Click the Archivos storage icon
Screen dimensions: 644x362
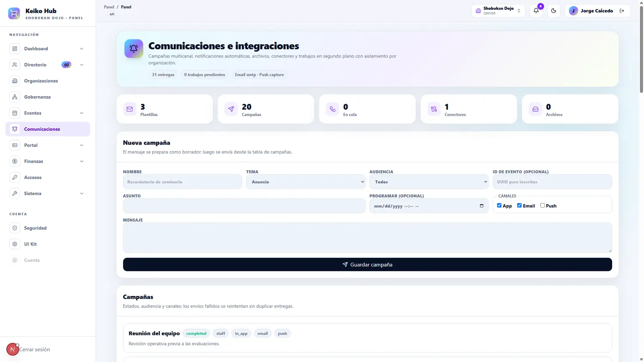click(535, 109)
